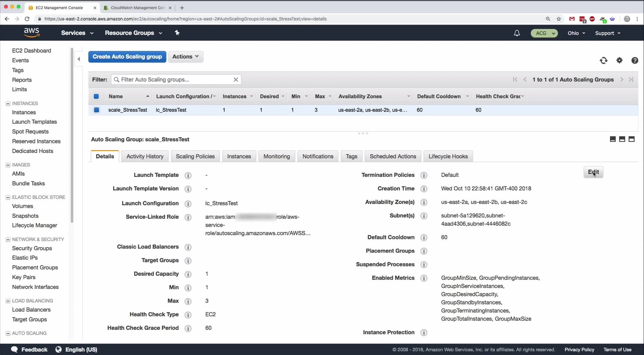This screenshot has width=644, height=355.
Task: Open Load Balancers in sidebar
Action: coord(31,310)
